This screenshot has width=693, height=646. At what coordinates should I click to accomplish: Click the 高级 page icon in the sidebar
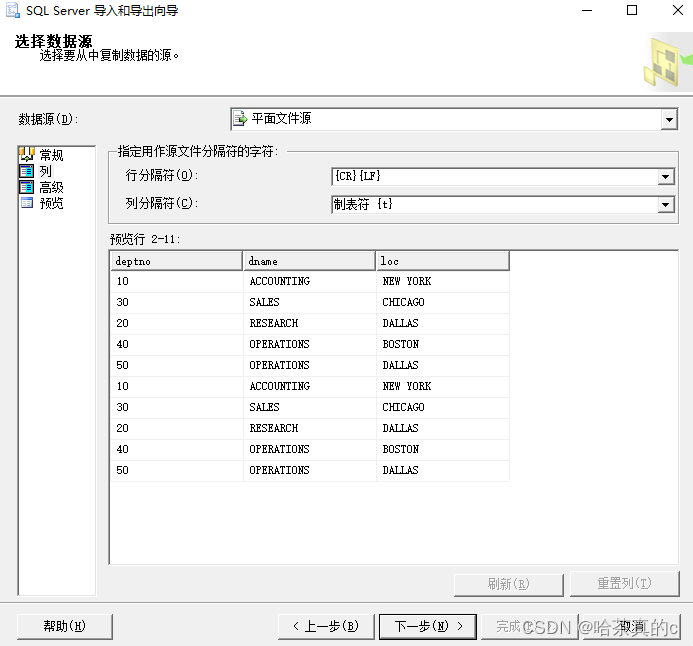pyautogui.click(x=27, y=187)
